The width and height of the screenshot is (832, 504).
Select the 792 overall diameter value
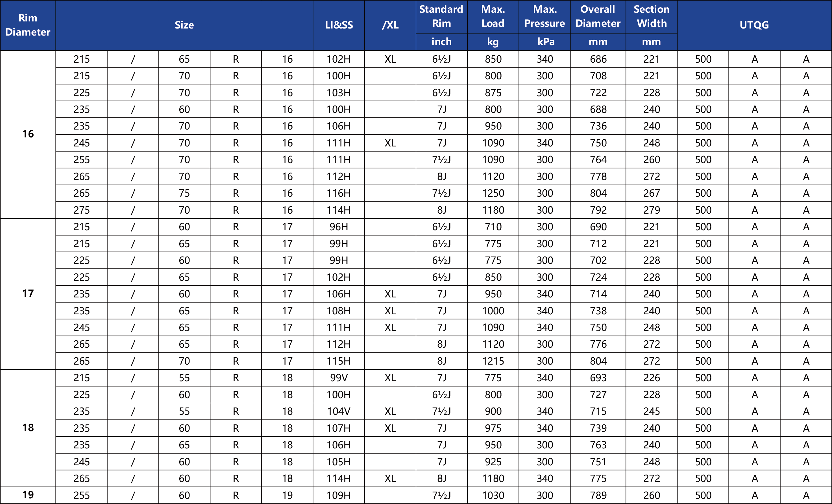(598, 210)
